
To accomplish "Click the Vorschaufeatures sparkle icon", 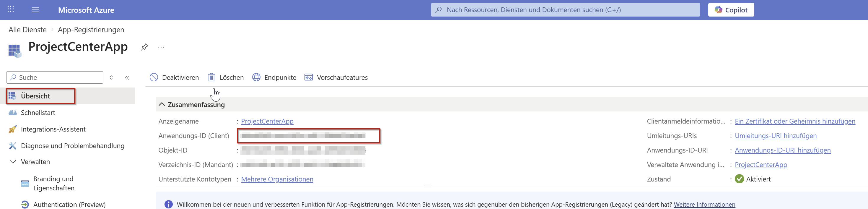I will tap(308, 77).
